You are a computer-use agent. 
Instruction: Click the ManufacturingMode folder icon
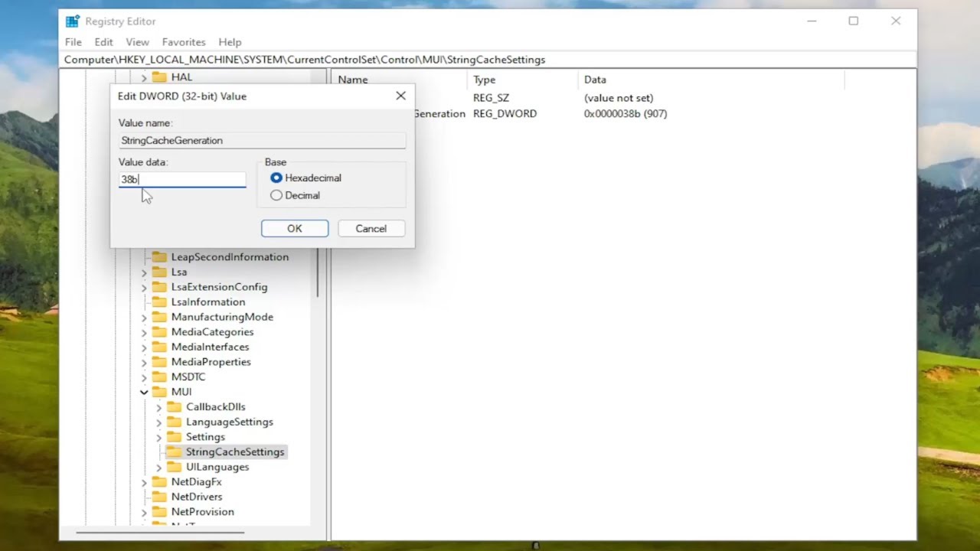click(159, 316)
